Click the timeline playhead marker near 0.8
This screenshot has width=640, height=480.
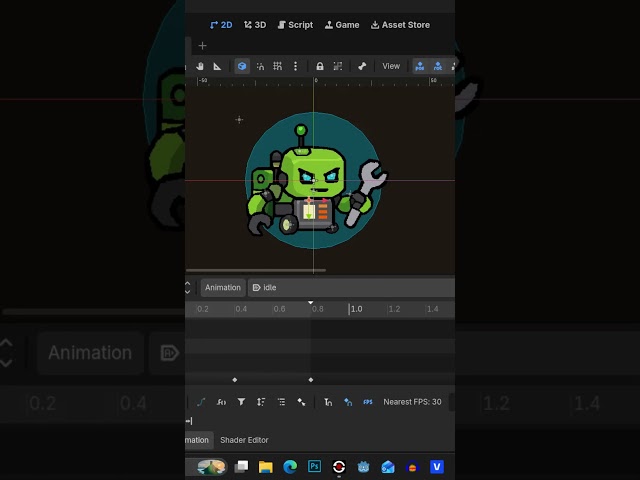pos(311,303)
